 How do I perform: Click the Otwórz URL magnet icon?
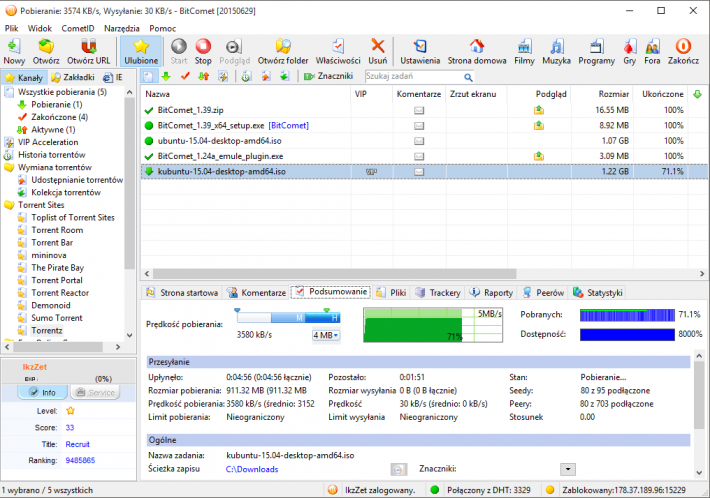(89, 51)
